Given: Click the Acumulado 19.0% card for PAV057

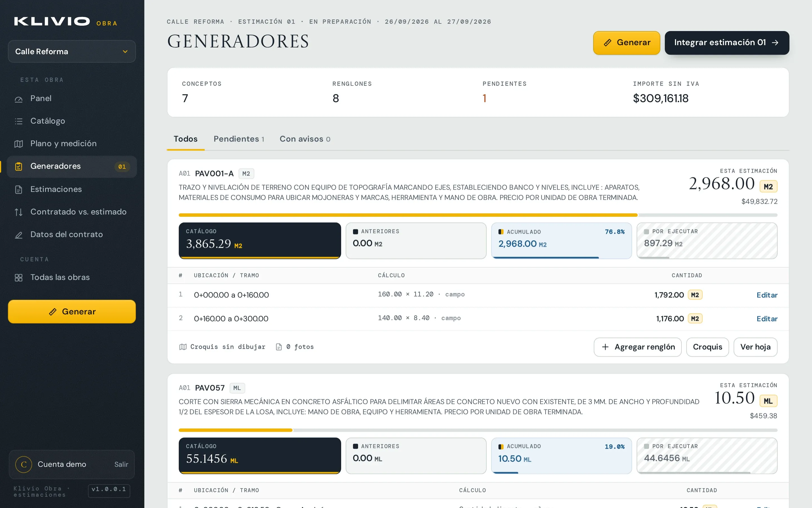Looking at the screenshot, I should 561,456.
